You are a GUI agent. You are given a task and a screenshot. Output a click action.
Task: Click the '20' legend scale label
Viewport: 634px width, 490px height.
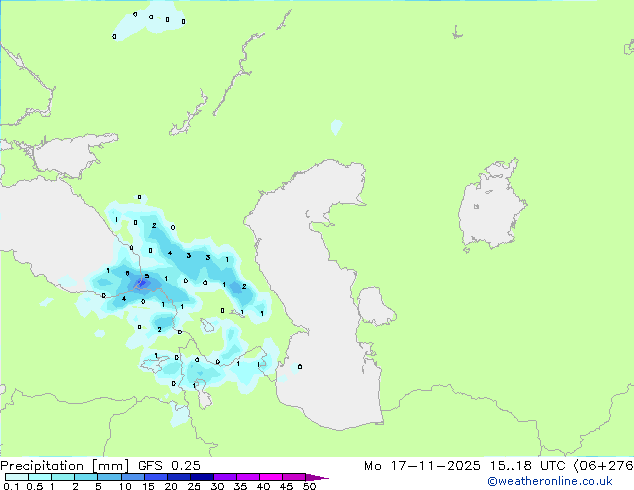[171, 486]
